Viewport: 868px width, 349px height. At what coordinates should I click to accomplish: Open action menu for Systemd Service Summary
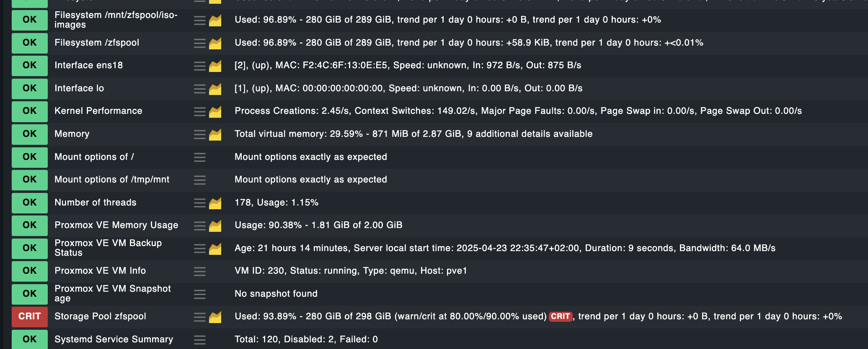pyautogui.click(x=200, y=340)
